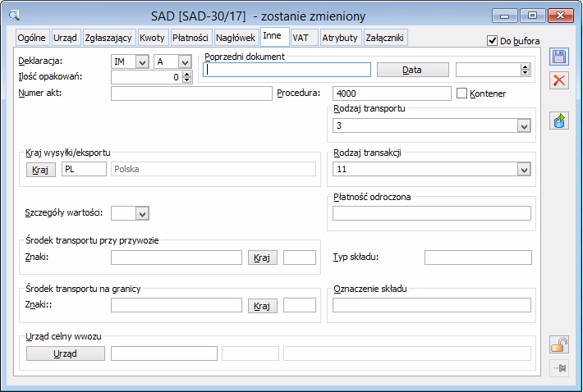Open the Szczegóły wartości dropdown
Image resolution: width=583 pixels, height=392 pixels.
142,213
